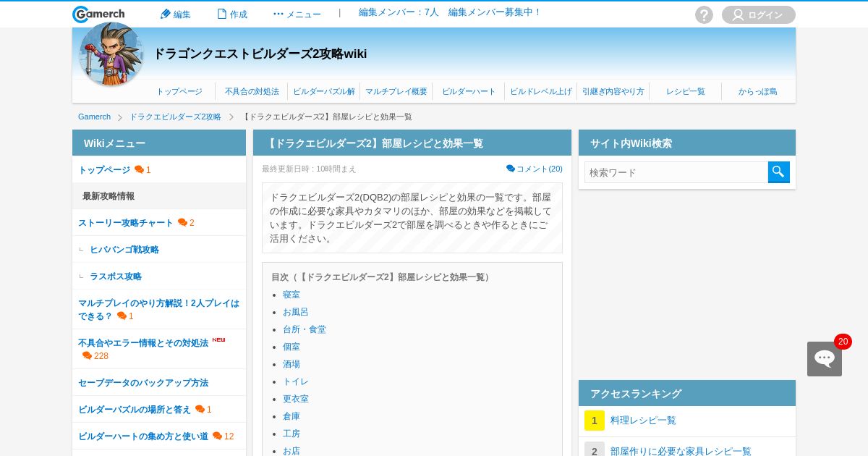Viewport: 868px width, 456px height.
Task: Open the ドラゴンクエストビルダーズ2攻略wiki title
Action: tap(260, 54)
